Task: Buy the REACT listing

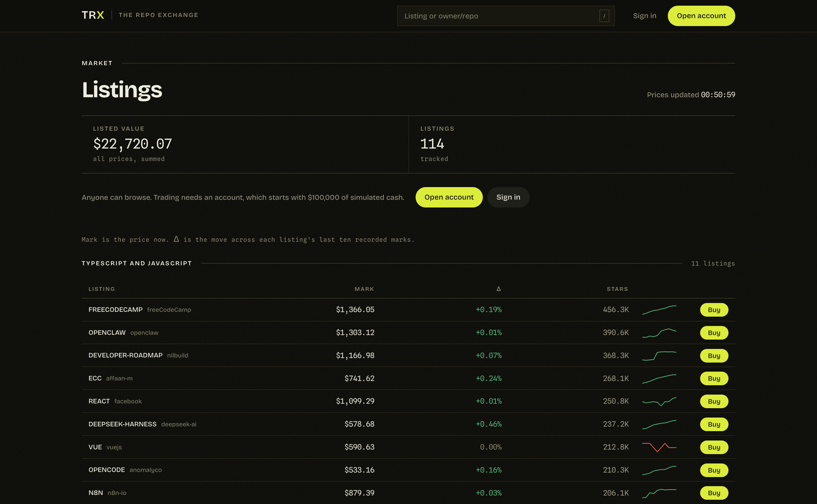Action: point(714,401)
